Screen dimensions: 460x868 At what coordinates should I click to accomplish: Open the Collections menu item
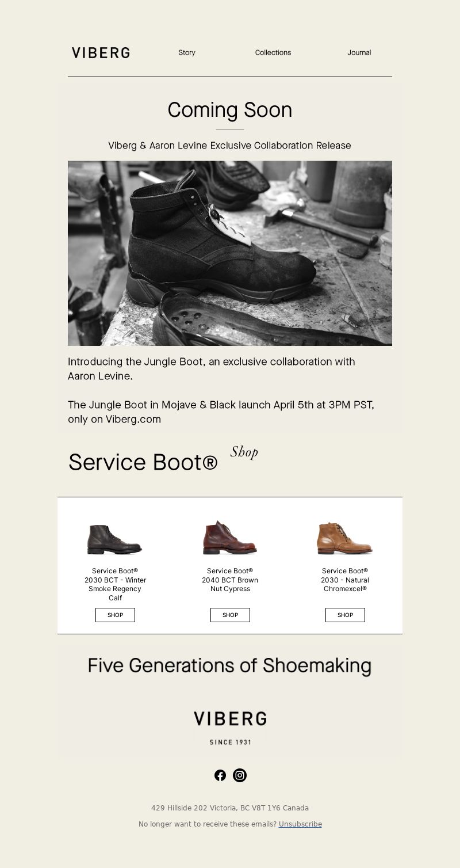[273, 52]
